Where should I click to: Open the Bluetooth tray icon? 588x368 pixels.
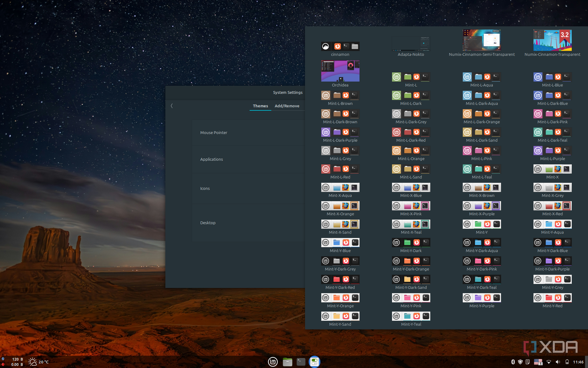click(513, 362)
